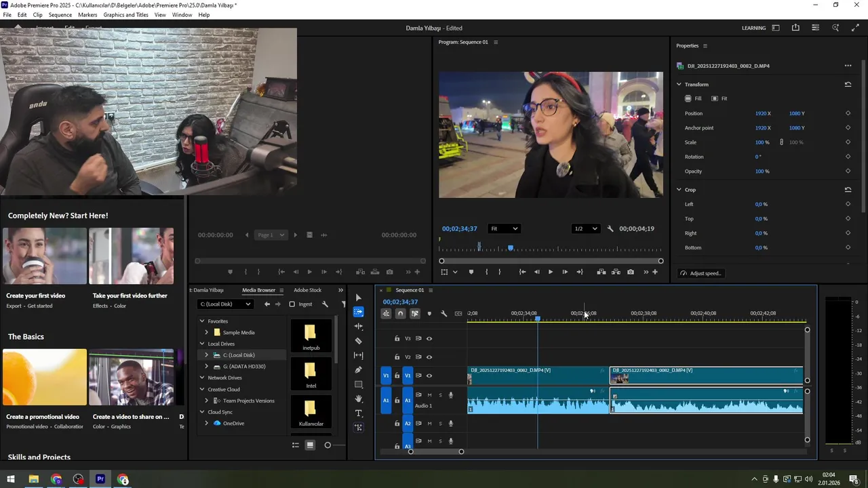868x488 pixels.
Task: Choose the Type tool
Action: point(359,413)
